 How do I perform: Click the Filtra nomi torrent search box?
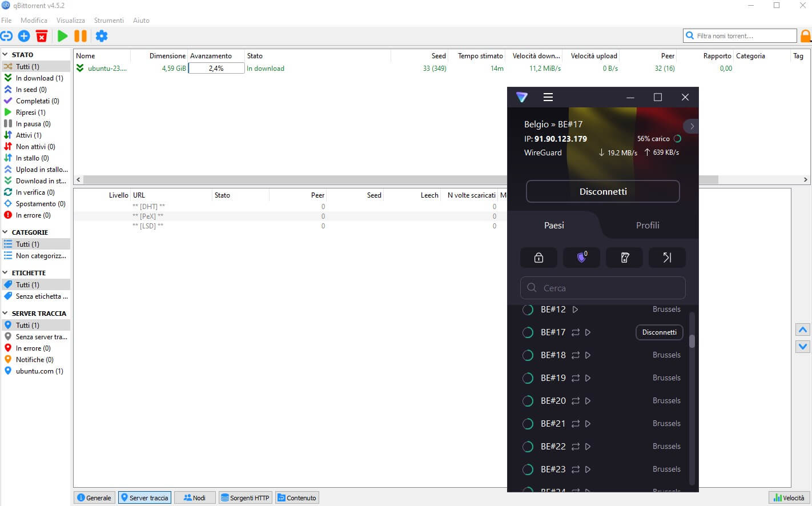(740, 36)
